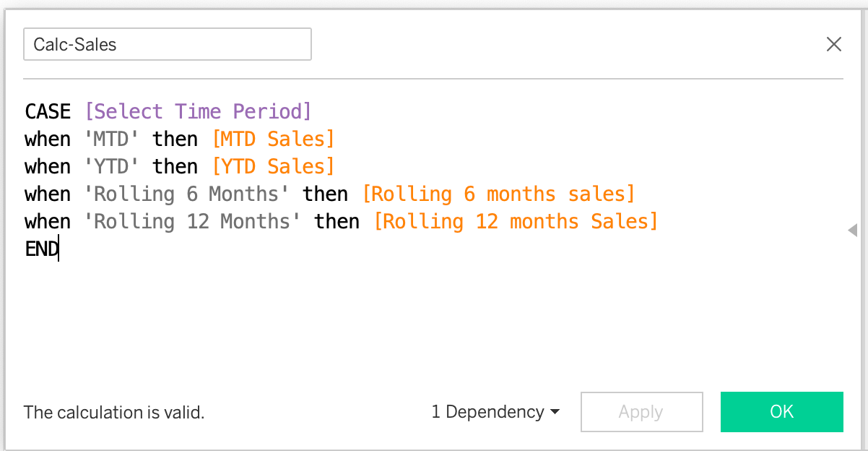Close the Calc-Sales calculation editor
This screenshot has height=451, width=868.
click(x=834, y=44)
